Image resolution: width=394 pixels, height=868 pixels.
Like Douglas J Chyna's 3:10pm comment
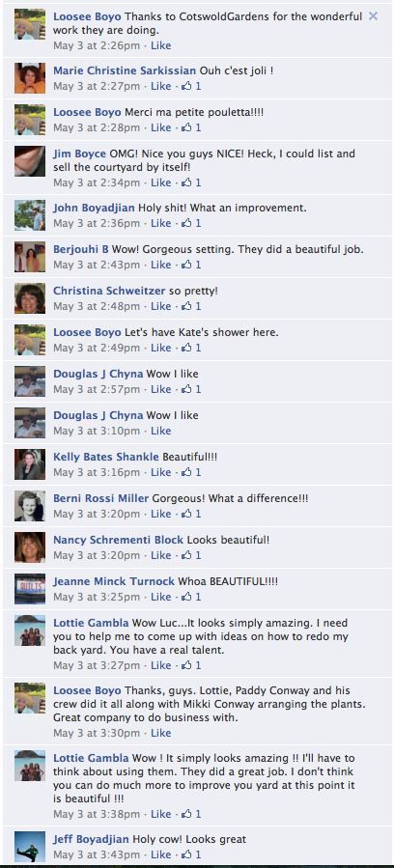pyautogui.click(x=161, y=431)
